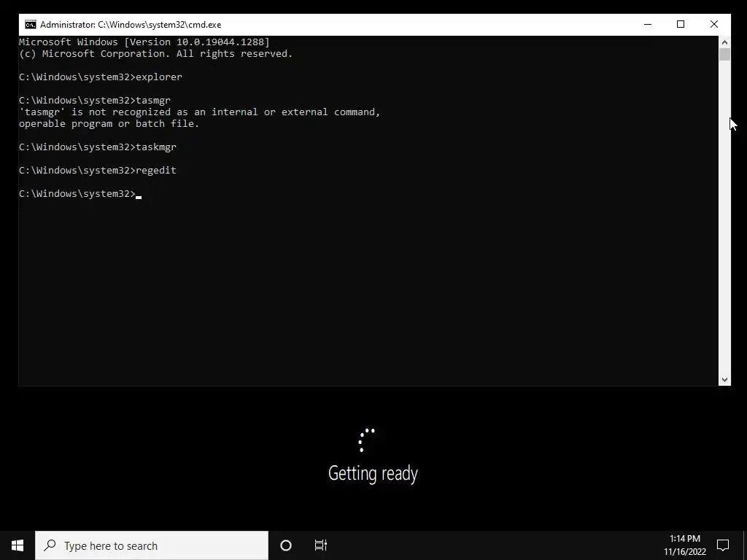
Task: Open Task View from the taskbar
Action: pyautogui.click(x=321, y=545)
